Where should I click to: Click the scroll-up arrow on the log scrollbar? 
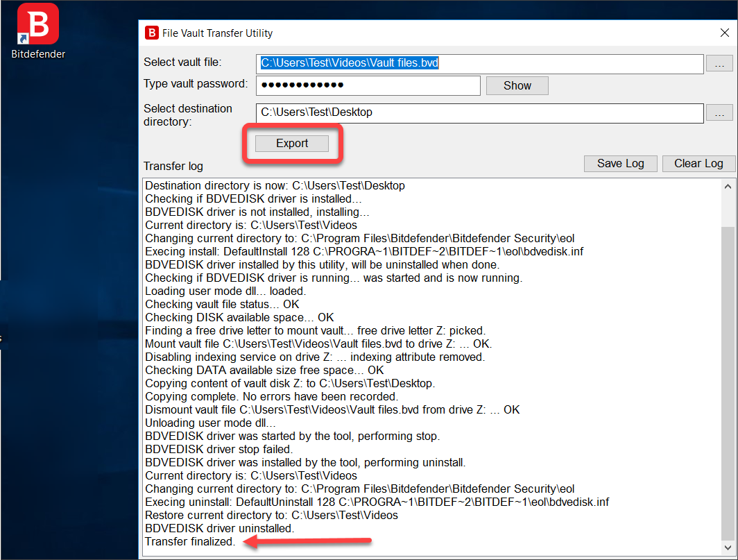coord(729,185)
